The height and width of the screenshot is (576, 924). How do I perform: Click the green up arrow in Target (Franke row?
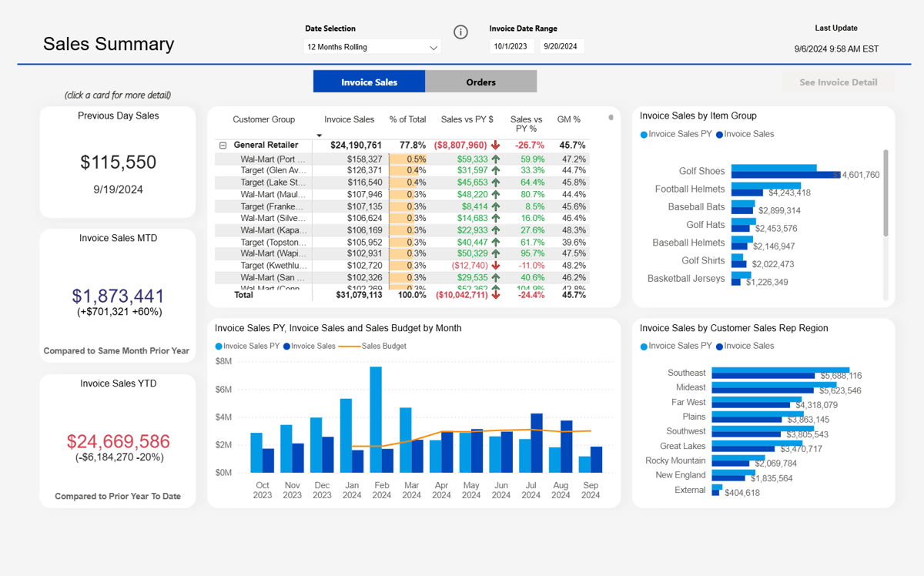click(x=495, y=206)
